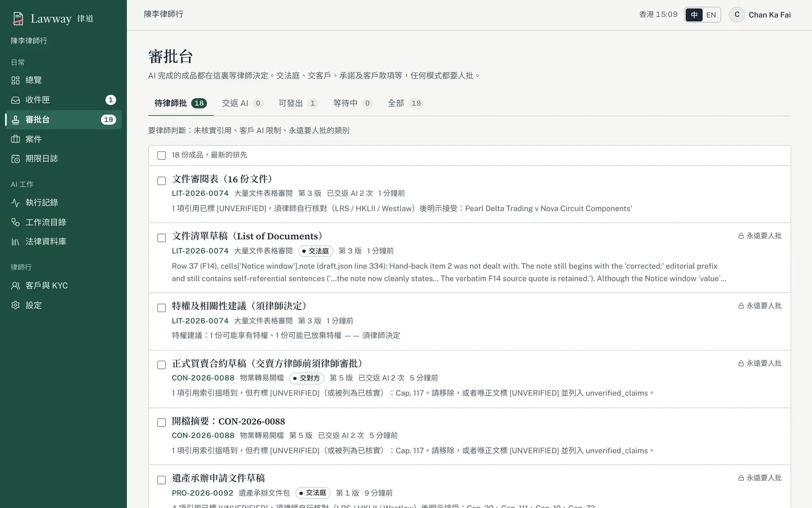Open 總覽 dashboard icon in sidebar
Screen dimensions: 812x508
pos(15,80)
